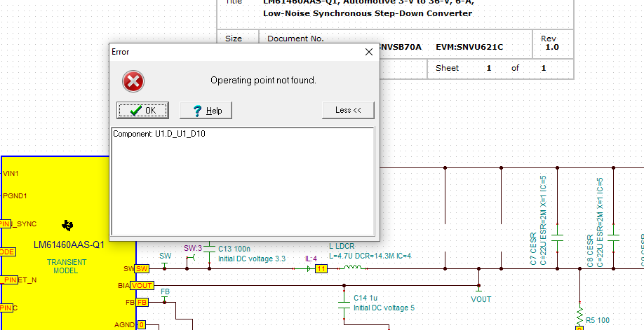Click the PGND1 pin label
644x330 pixels.
(15, 196)
